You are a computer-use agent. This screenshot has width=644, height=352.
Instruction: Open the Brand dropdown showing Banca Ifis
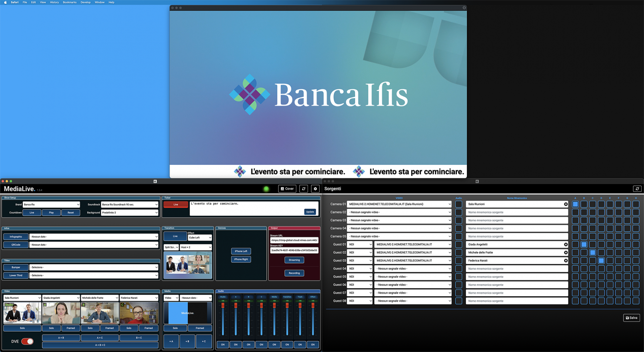click(x=51, y=205)
